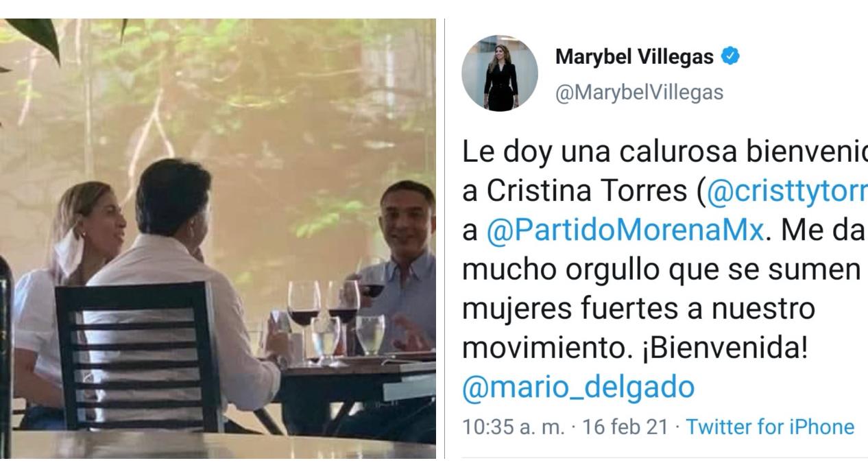
Task: Open the @mario_delgado mention
Action: pos(578,388)
